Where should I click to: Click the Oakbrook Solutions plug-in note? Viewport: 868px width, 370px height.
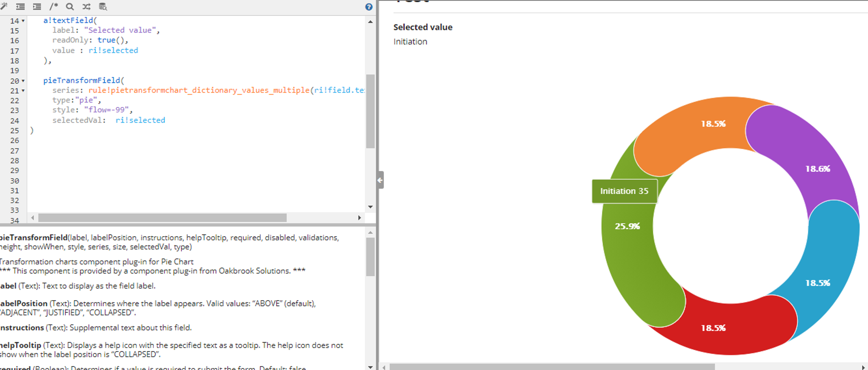(152, 271)
